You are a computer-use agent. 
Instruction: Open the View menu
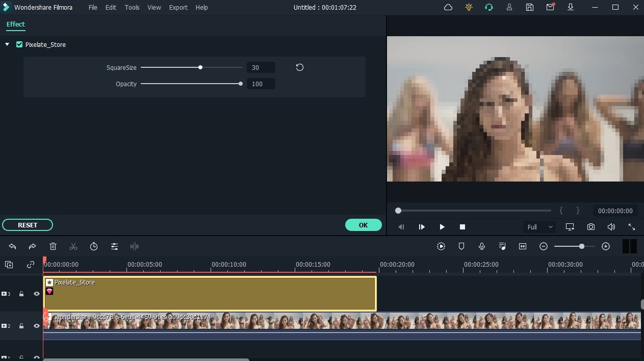(154, 8)
